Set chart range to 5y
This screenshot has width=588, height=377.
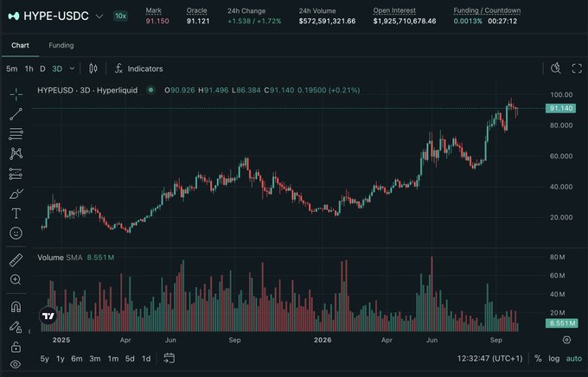45,359
